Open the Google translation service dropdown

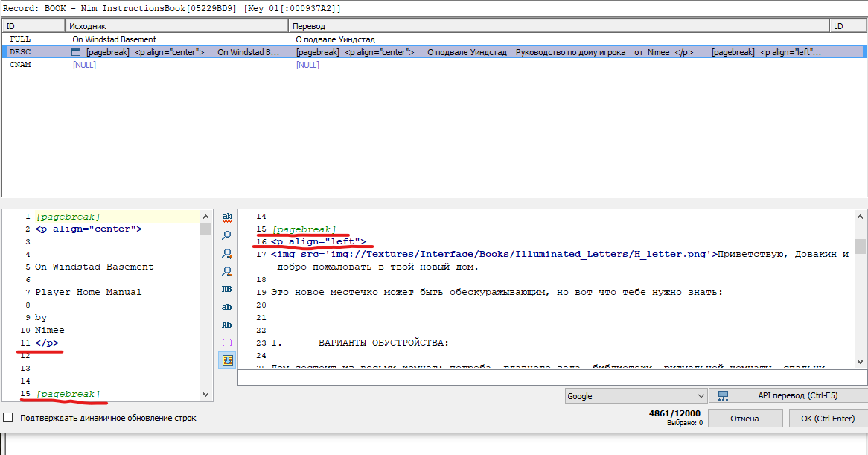coord(636,395)
